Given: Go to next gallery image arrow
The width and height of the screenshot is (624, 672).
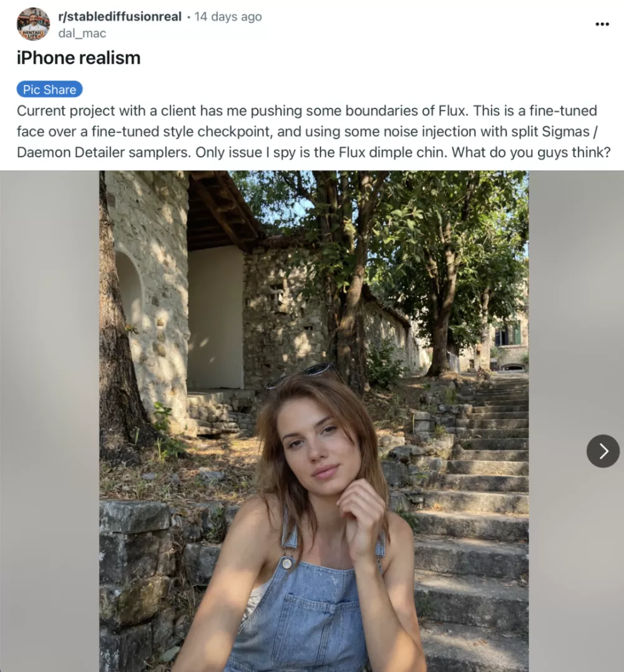Looking at the screenshot, I should [603, 451].
